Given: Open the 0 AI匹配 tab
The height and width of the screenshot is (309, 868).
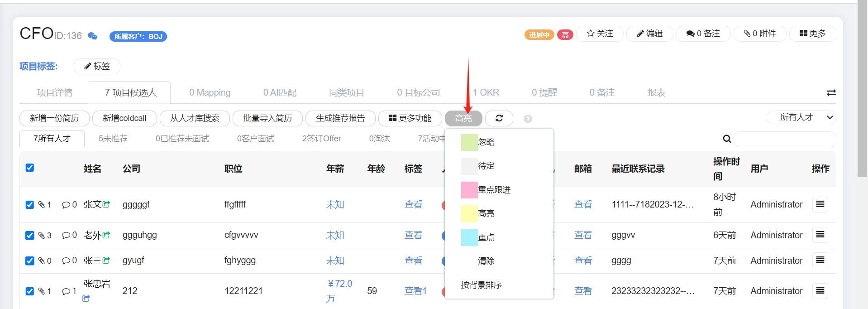Looking at the screenshot, I should [280, 92].
